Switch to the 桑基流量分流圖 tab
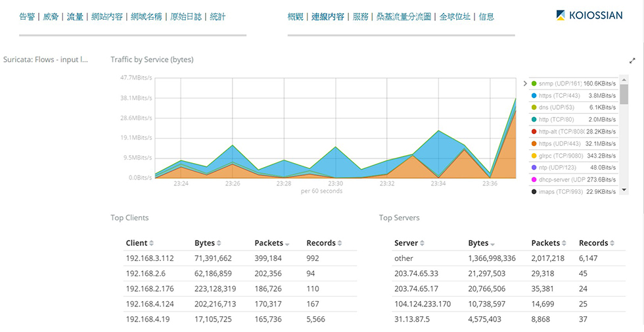This screenshot has width=644, height=332. (403, 16)
